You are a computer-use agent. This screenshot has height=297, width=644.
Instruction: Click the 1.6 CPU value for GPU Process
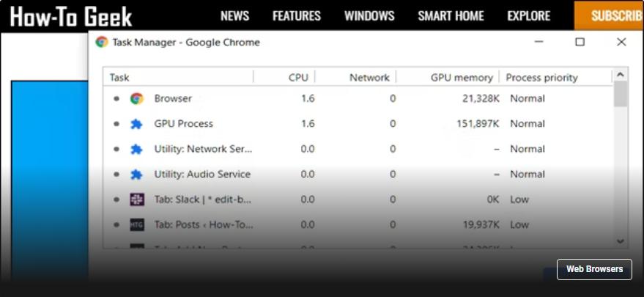(308, 124)
